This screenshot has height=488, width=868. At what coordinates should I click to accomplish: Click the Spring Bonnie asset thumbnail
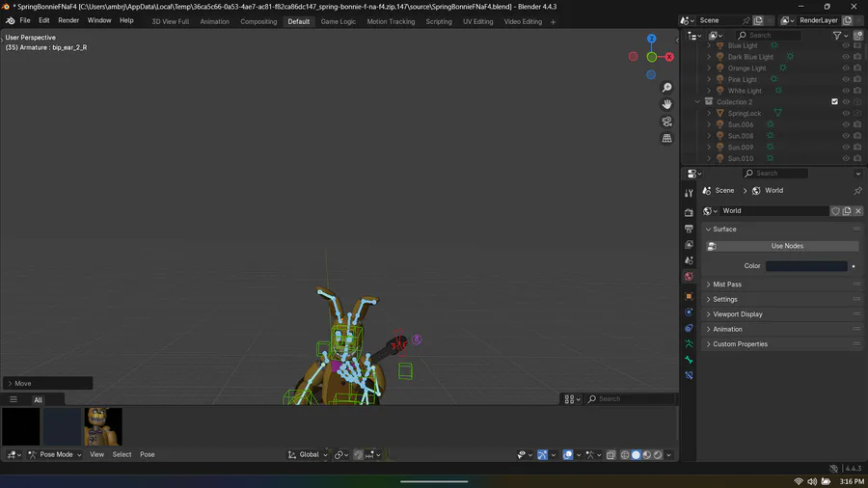tap(103, 426)
